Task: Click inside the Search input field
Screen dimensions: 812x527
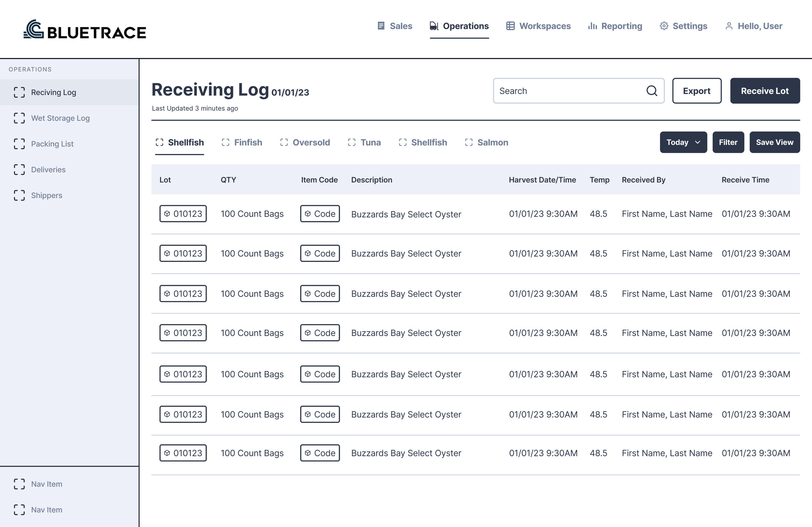Action: pos(563,91)
